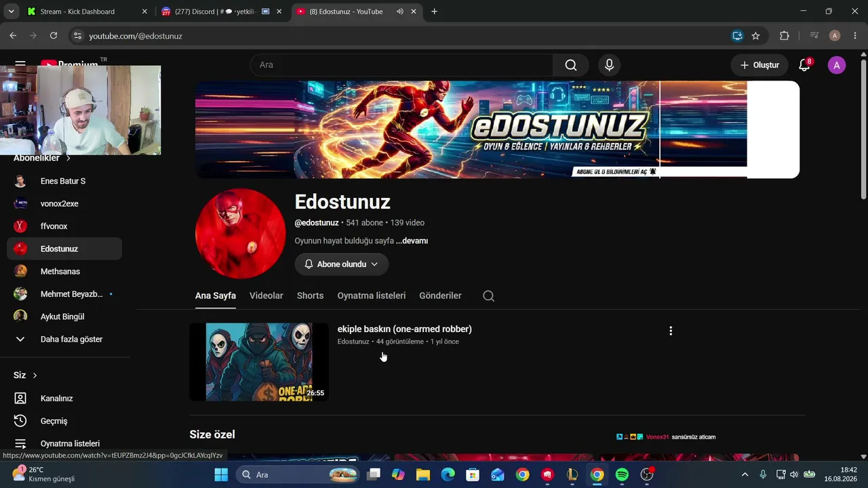Open Microsoft Edge from the taskbar
Viewport: 868px width, 488px height.
coord(448,474)
